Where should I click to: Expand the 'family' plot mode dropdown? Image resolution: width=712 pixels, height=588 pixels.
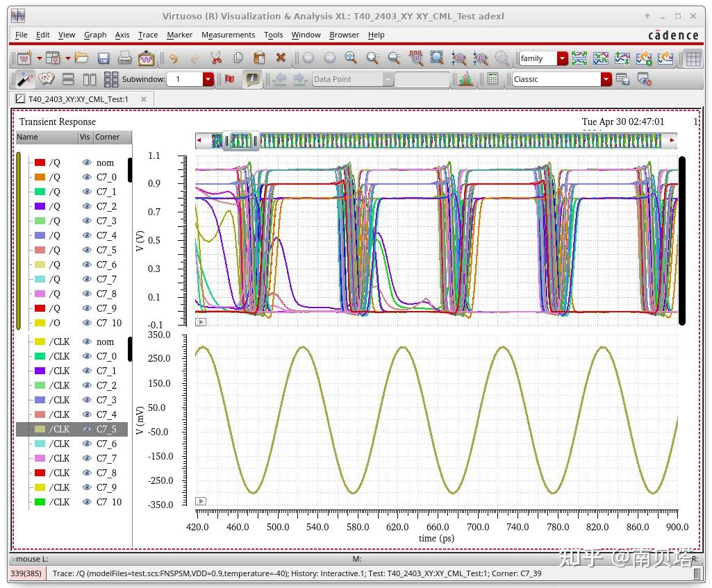[x=562, y=58]
